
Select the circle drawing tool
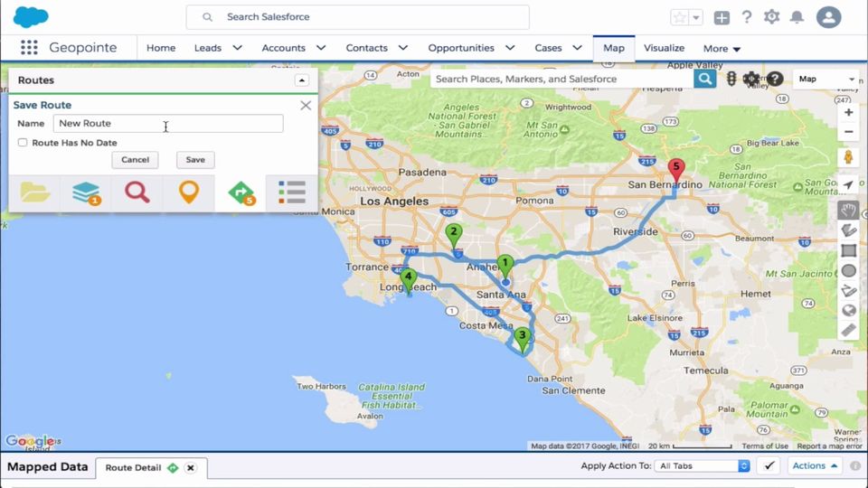point(848,270)
